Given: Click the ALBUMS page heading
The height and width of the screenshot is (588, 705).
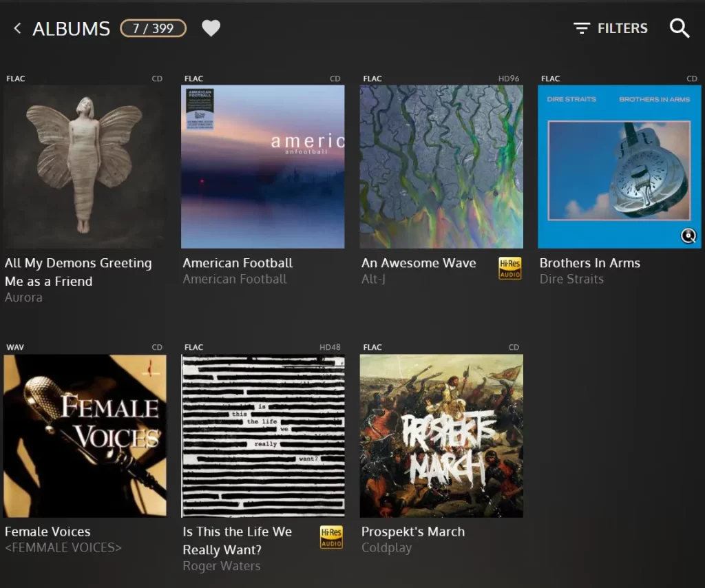Looking at the screenshot, I should click(x=71, y=29).
